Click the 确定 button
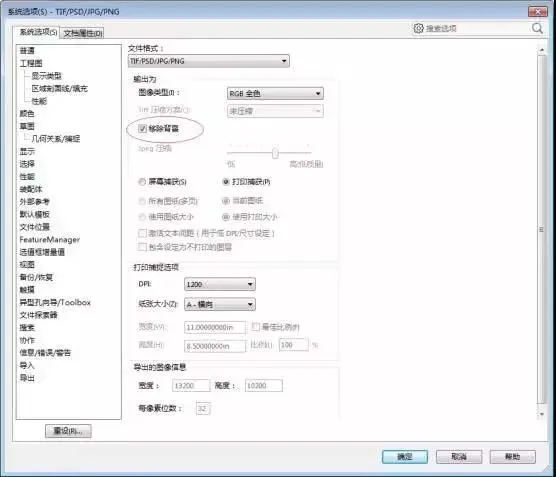The height and width of the screenshot is (477, 556). [405, 456]
